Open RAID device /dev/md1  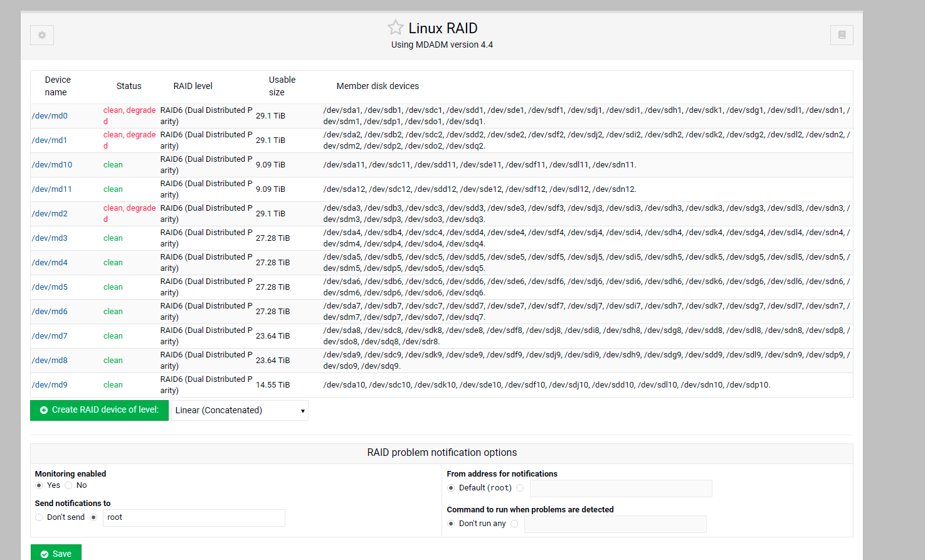tap(50, 140)
